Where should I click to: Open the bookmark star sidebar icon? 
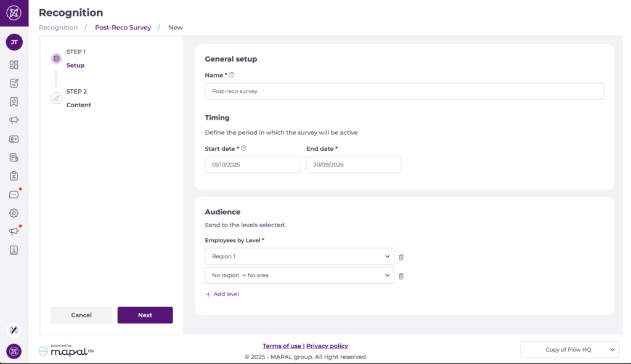(x=14, y=102)
